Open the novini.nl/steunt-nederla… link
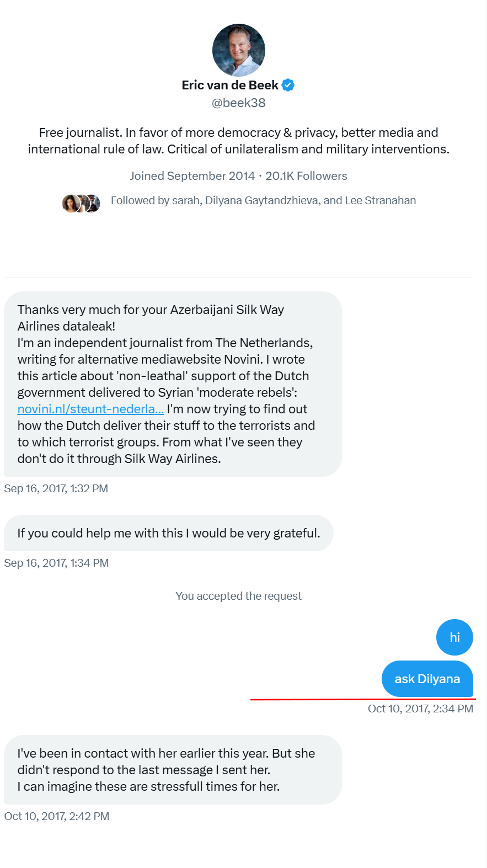The width and height of the screenshot is (487, 868). 90,409
